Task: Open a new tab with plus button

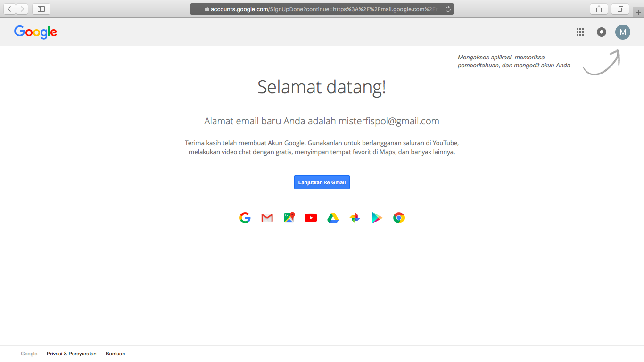Action: tap(638, 13)
